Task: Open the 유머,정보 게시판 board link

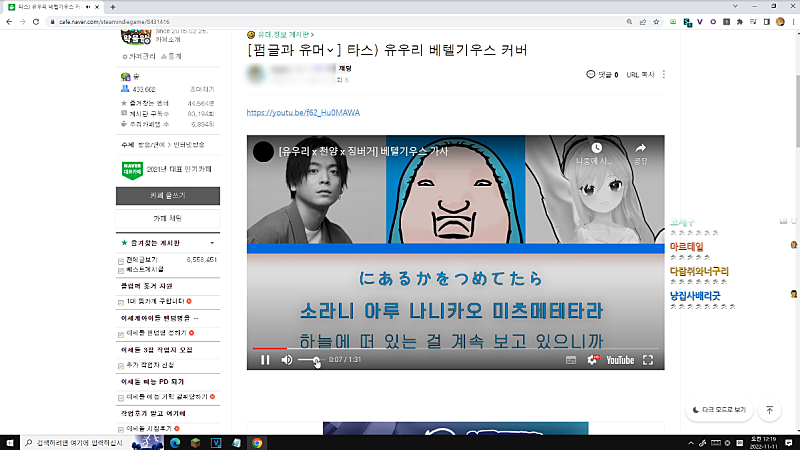Action: pyautogui.click(x=285, y=34)
